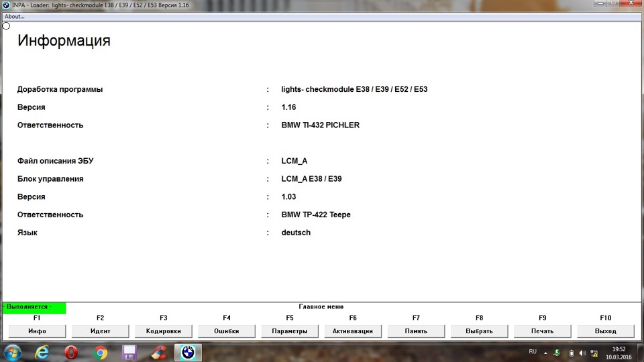
Task: Click the Идент button under F2
Action: tap(100, 331)
